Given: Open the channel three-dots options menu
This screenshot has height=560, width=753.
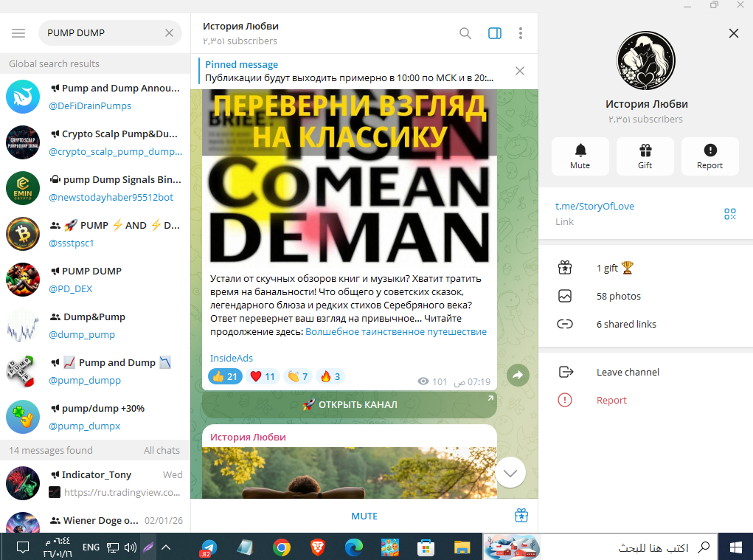Looking at the screenshot, I should pyautogui.click(x=521, y=33).
